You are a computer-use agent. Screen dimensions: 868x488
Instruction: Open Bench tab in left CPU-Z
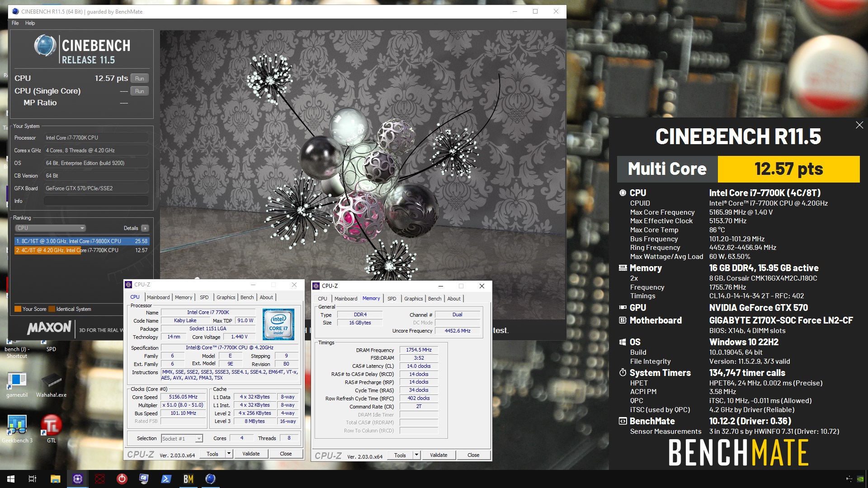[x=247, y=297]
